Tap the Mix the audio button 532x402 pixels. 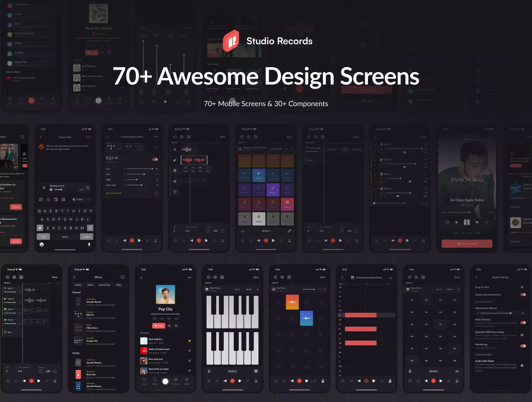[467, 244]
